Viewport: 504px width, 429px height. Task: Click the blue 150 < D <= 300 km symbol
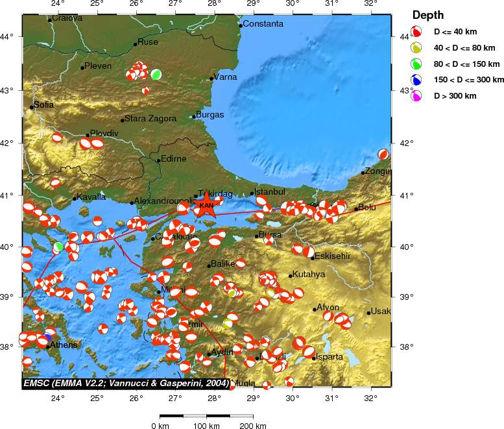coord(416,80)
